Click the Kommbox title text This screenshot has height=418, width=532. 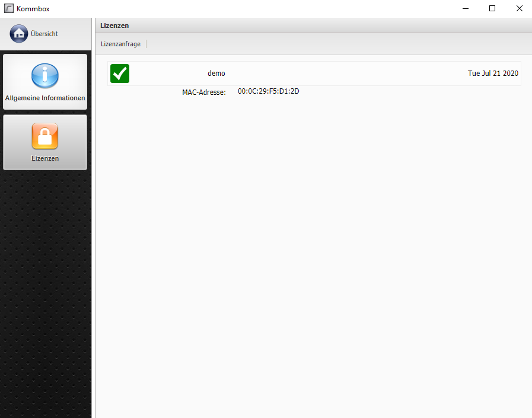pos(33,9)
